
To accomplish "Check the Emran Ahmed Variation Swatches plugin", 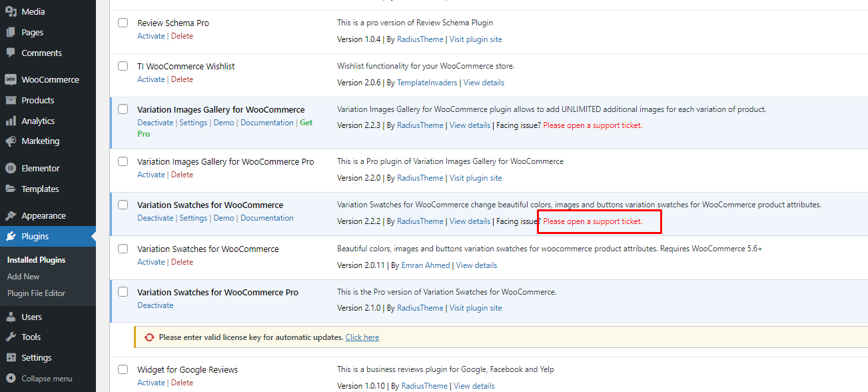I will (123, 249).
